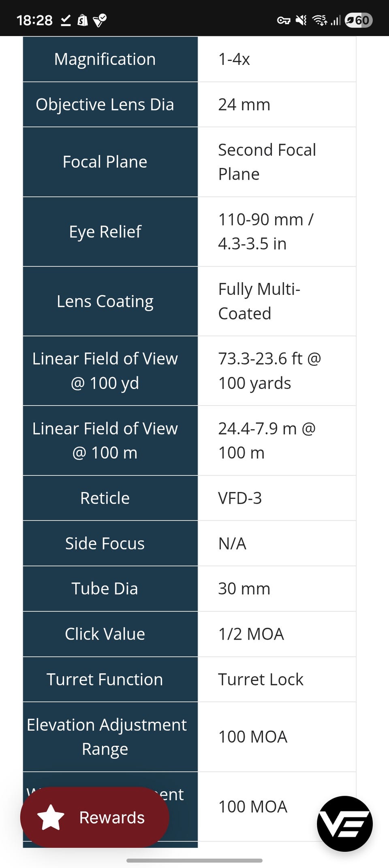Tap the Focal Plane header cell
The width and height of the screenshot is (389, 868).
point(105,162)
